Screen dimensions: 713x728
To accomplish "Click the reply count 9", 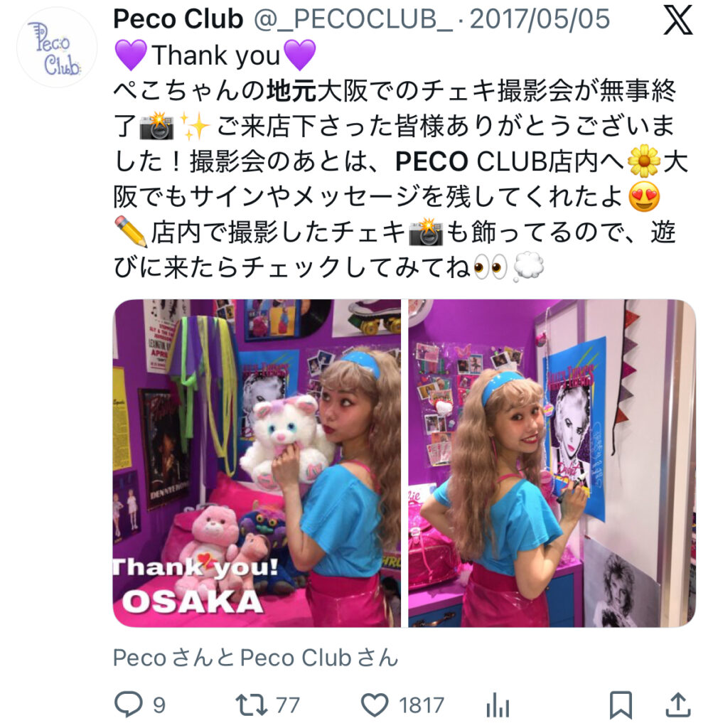I will coord(159,705).
